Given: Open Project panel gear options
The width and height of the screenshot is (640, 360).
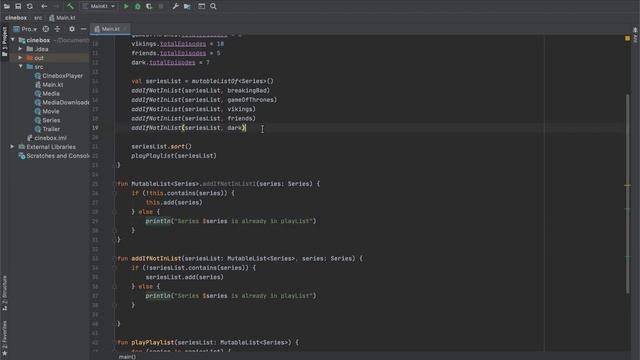Looking at the screenshot, I should point(72,29).
